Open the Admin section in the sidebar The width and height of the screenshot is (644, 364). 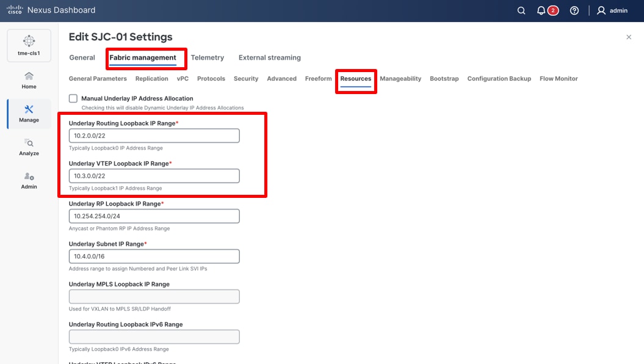pos(29,180)
